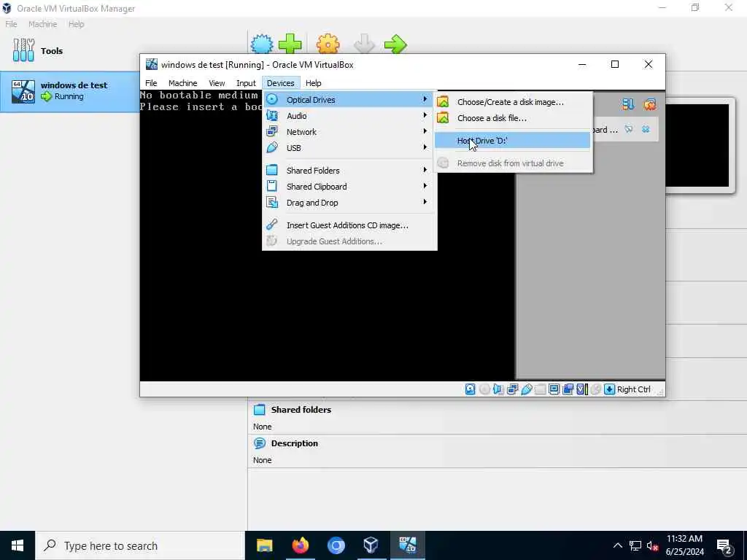Image resolution: width=747 pixels, height=560 pixels.
Task: Expand the Audio submenu arrow
Action: click(425, 115)
